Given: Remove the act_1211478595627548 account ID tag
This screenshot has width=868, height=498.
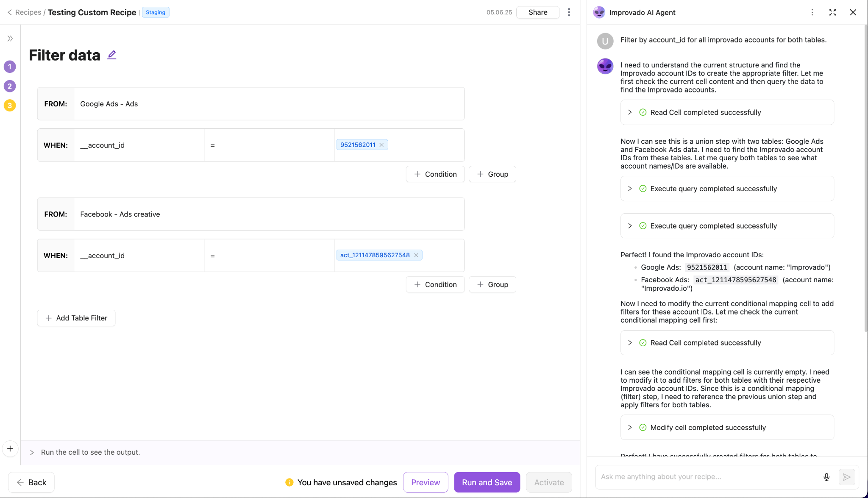Looking at the screenshot, I should point(416,255).
